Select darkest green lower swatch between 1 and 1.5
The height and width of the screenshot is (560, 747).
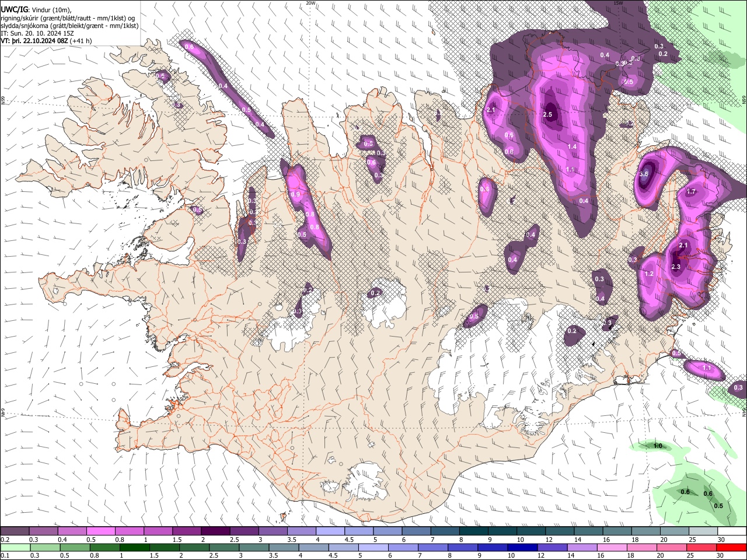135,547
